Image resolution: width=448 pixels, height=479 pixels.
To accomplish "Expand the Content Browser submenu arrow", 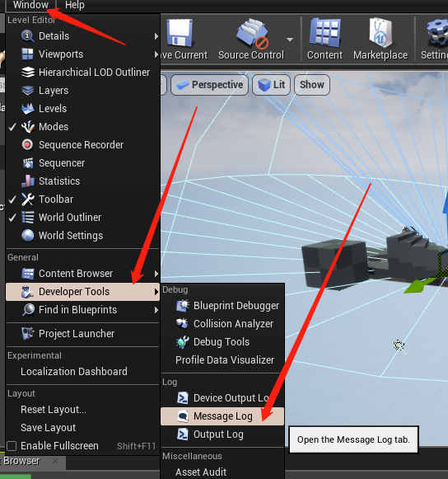I will click(x=156, y=274).
